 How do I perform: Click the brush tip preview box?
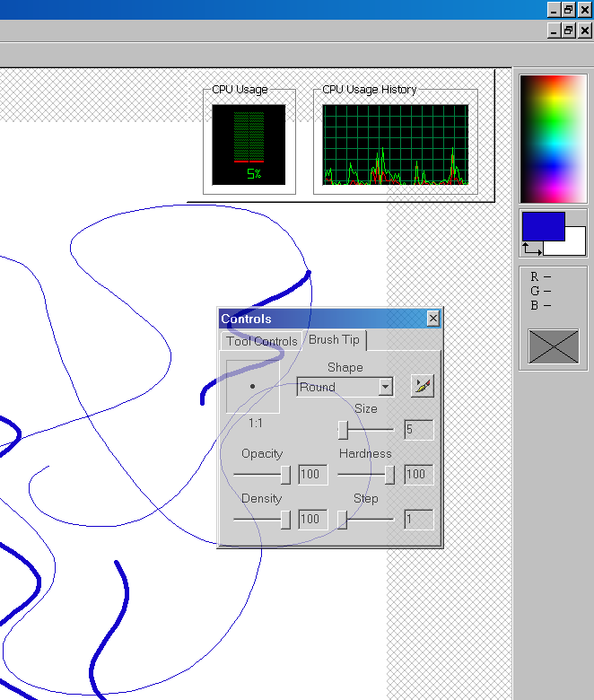(x=253, y=386)
